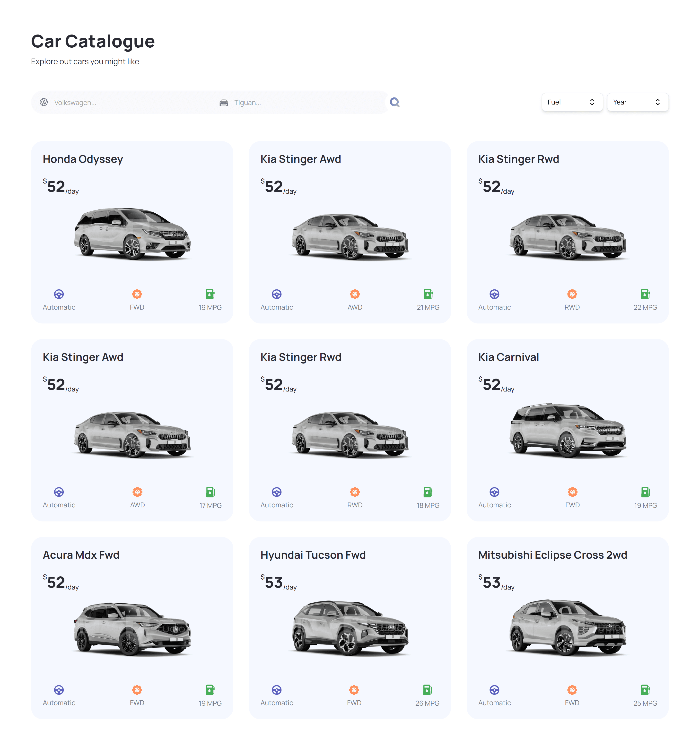Click the gas pump icon on Hyundai Tucson Fwd card
This screenshot has width=700, height=729.
click(427, 690)
